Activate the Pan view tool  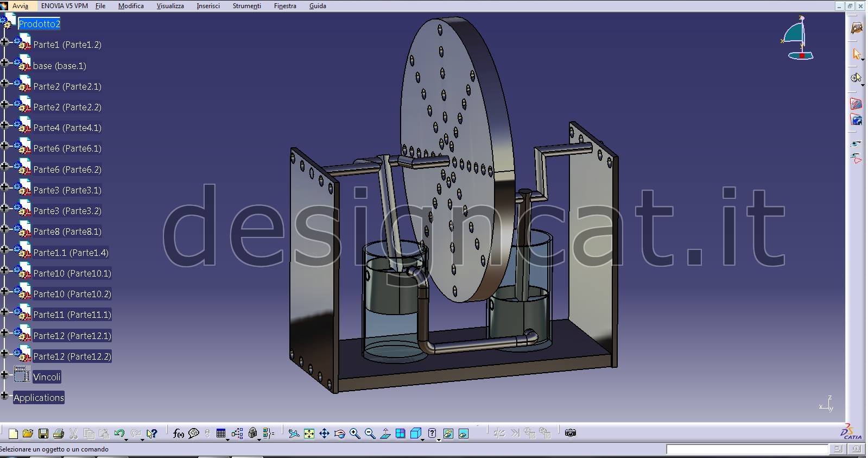click(x=324, y=434)
